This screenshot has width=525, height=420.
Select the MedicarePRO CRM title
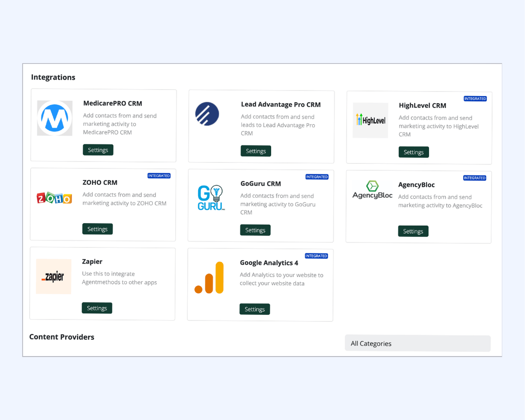pos(112,104)
